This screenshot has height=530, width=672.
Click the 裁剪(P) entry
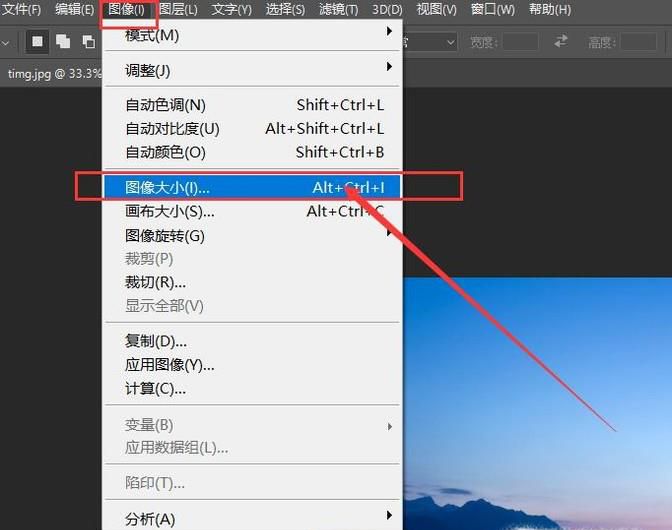(x=252, y=259)
